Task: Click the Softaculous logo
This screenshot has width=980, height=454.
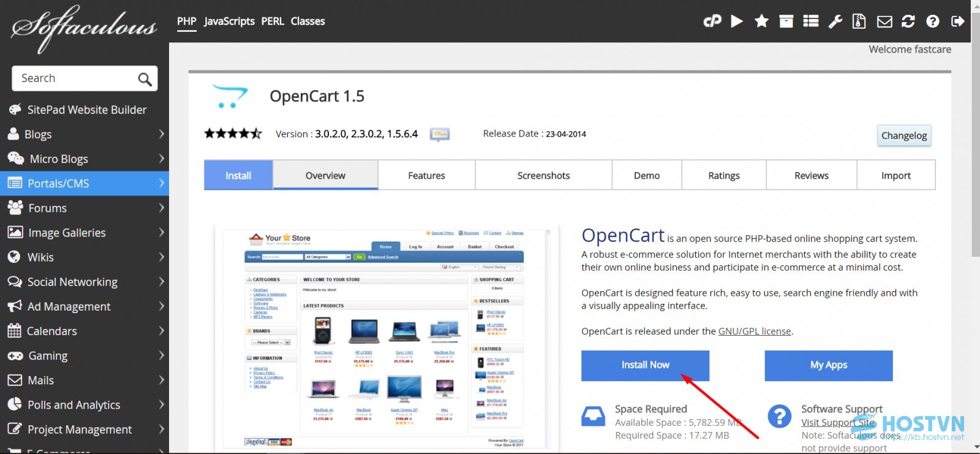Action: pyautogui.click(x=84, y=28)
